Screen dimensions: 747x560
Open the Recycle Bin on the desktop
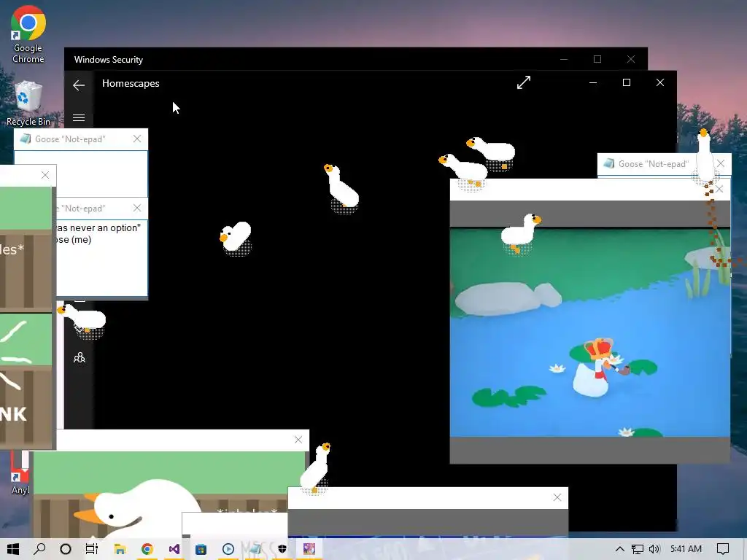(28, 104)
